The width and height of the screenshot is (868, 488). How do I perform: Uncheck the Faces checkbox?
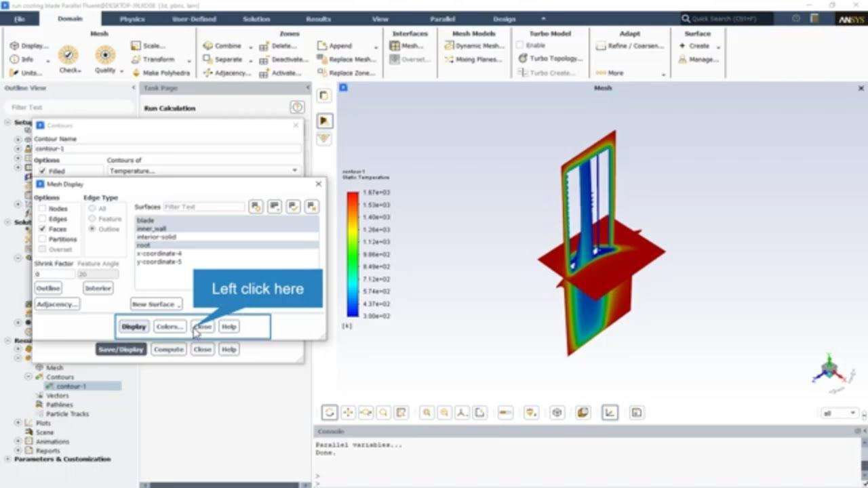point(43,229)
